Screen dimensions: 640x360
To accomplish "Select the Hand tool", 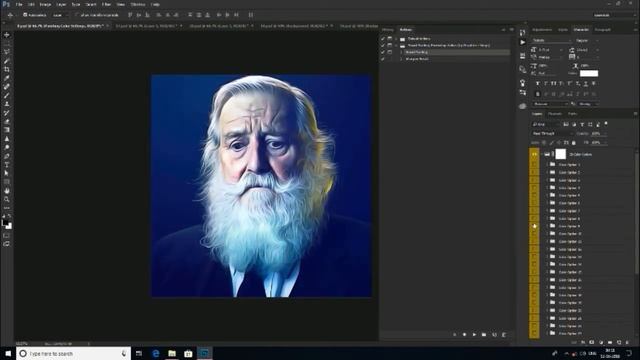I will click(x=7, y=191).
